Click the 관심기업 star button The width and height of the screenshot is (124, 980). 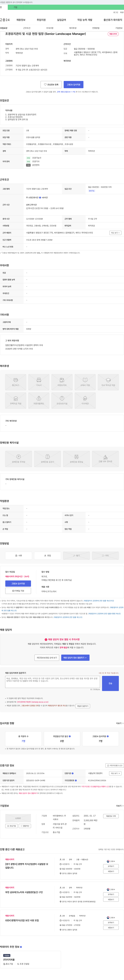(11, 826)
